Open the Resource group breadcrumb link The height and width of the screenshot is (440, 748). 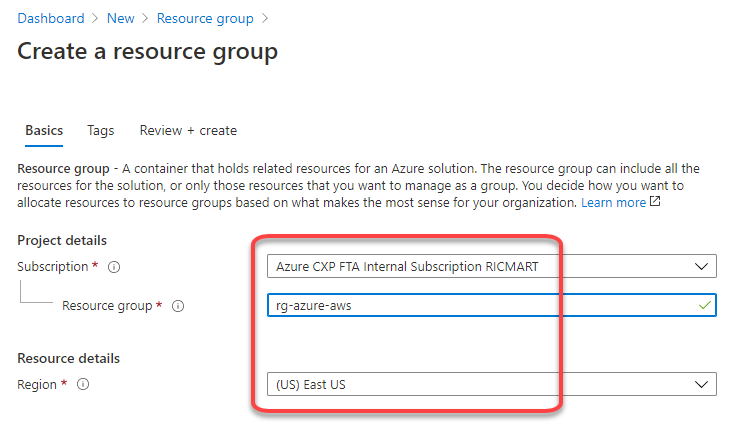tap(205, 19)
